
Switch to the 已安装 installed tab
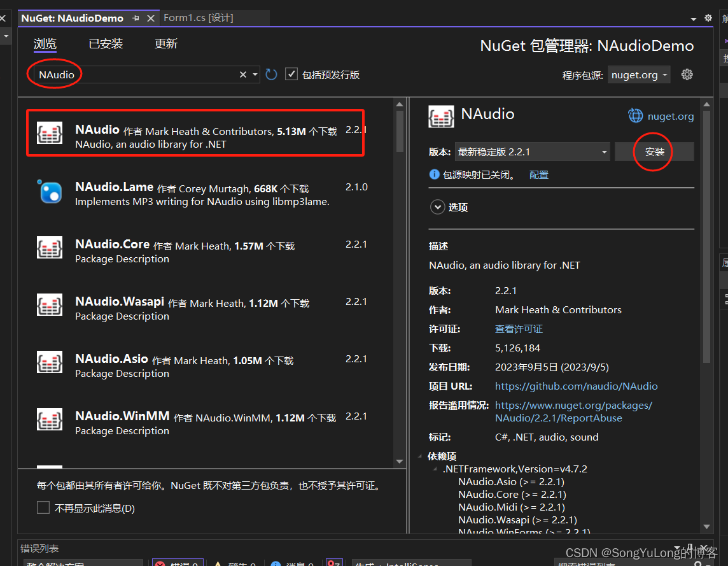click(106, 44)
